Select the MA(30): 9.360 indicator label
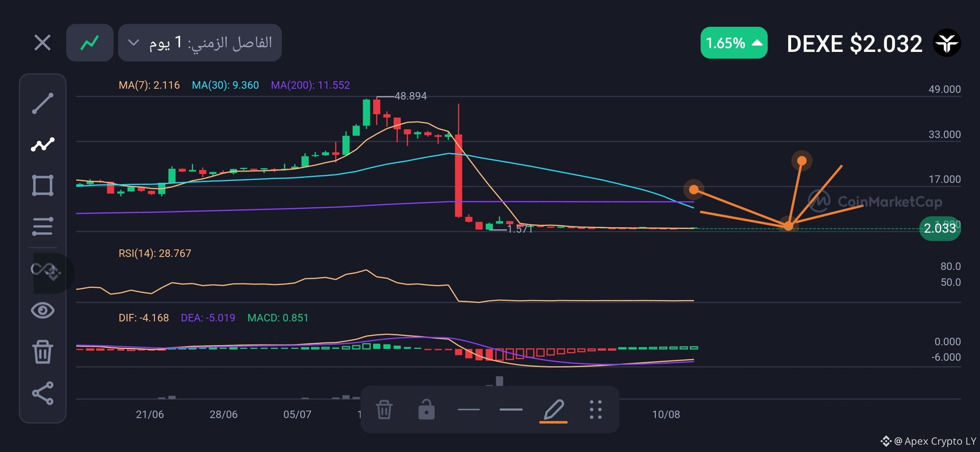Screen dimensions: 980x452 225,85
